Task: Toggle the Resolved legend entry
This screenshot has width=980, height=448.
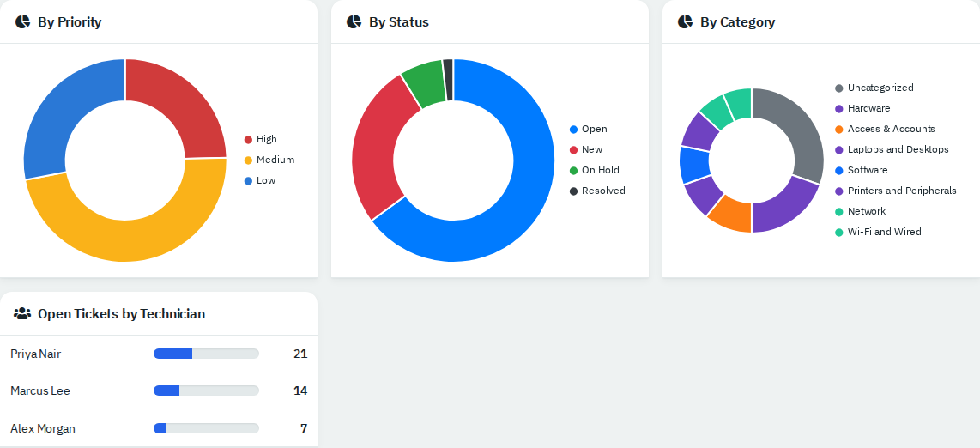Action: tap(597, 191)
